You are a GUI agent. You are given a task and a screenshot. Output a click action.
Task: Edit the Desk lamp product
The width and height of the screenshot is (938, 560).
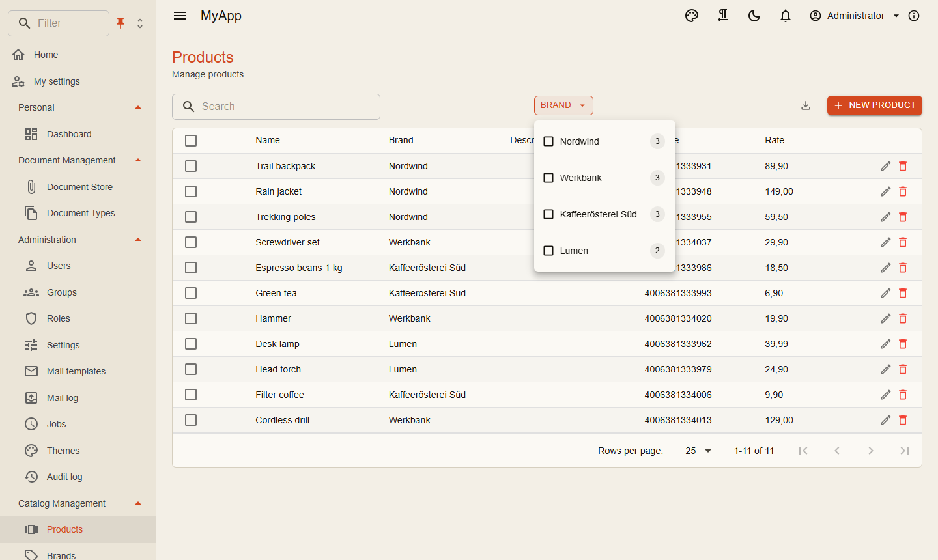coord(885,344)
